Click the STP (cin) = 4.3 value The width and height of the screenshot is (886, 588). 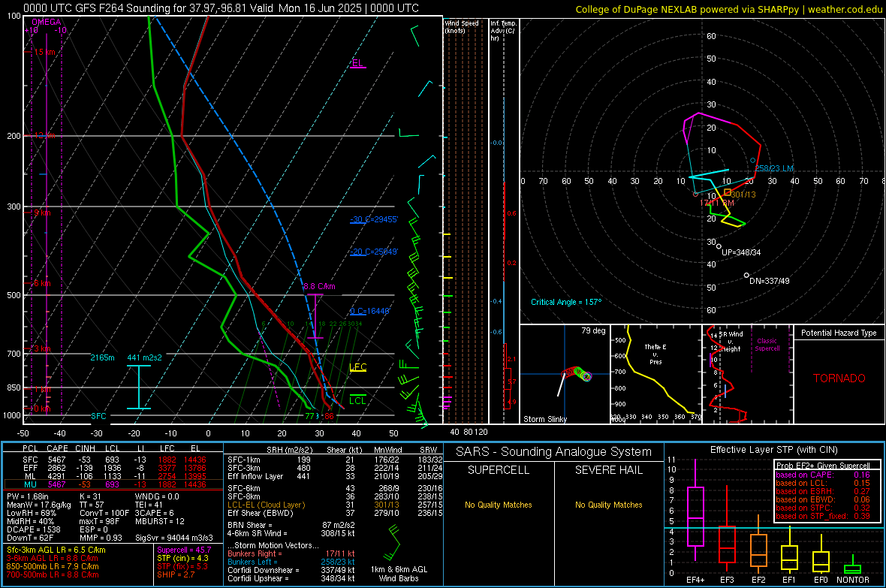[182, 558]
